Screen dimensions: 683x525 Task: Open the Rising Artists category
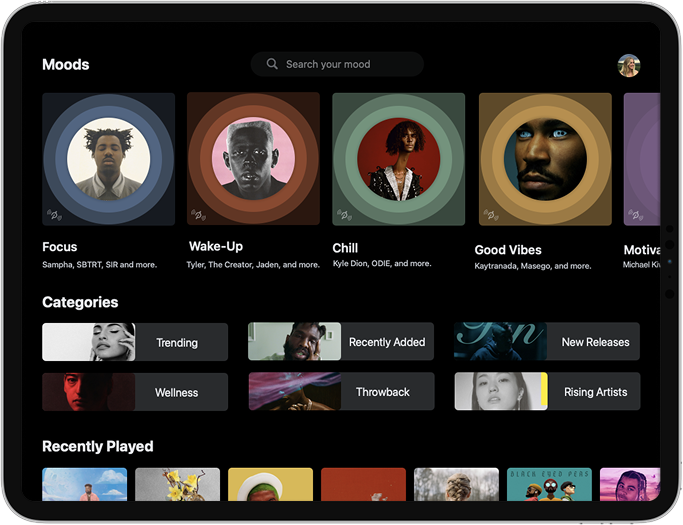point(547,392)
